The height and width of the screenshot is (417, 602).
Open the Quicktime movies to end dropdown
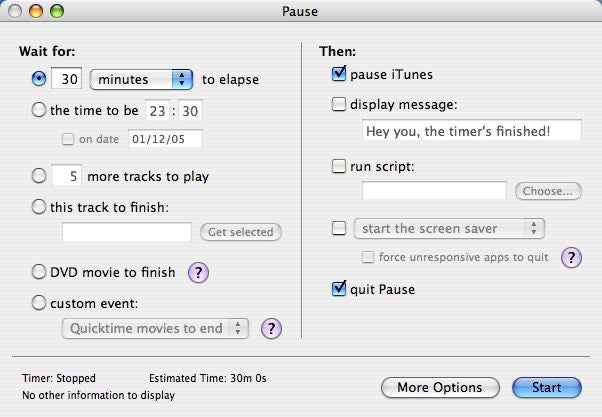[155, 329]
